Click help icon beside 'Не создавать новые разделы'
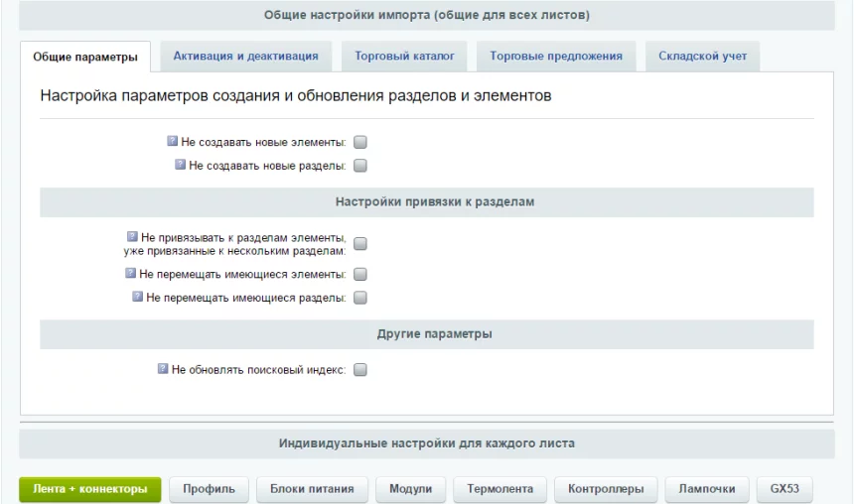The image size is (854, 504). 181,165
